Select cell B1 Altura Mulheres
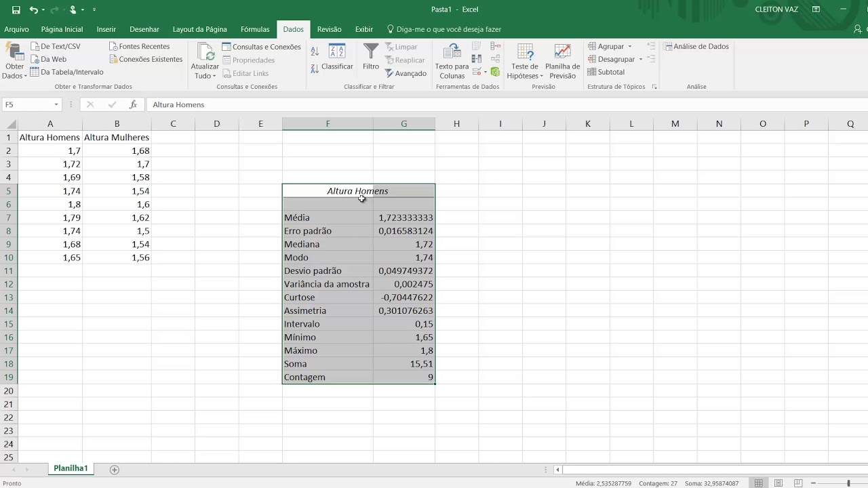 (117, 137)
